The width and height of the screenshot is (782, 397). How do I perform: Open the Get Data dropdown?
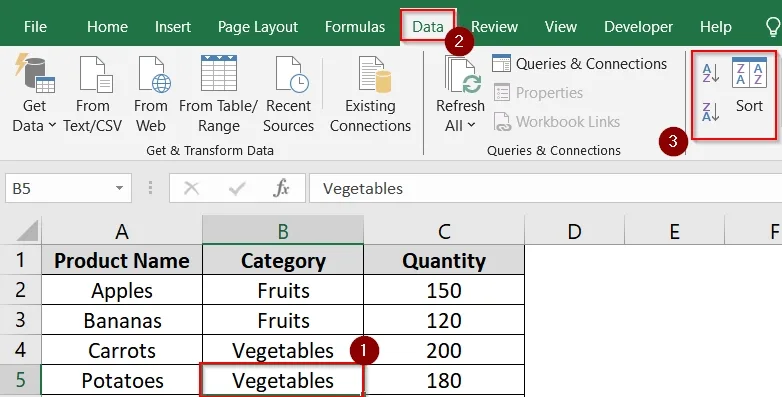[x=34, y=95]
